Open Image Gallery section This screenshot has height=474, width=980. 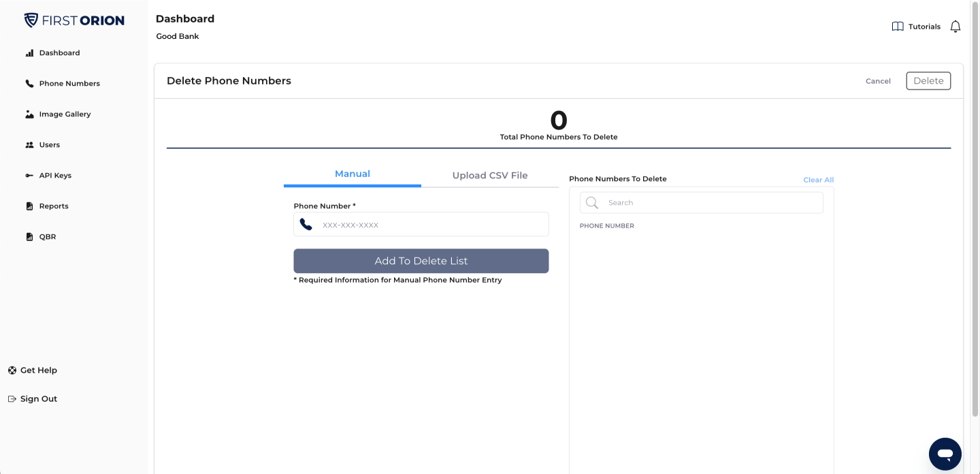[x=65, y=114]
